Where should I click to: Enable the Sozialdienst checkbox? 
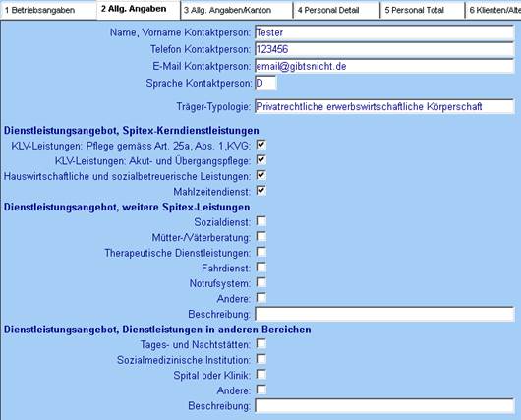pyautogui.click(x=261, y=221)
